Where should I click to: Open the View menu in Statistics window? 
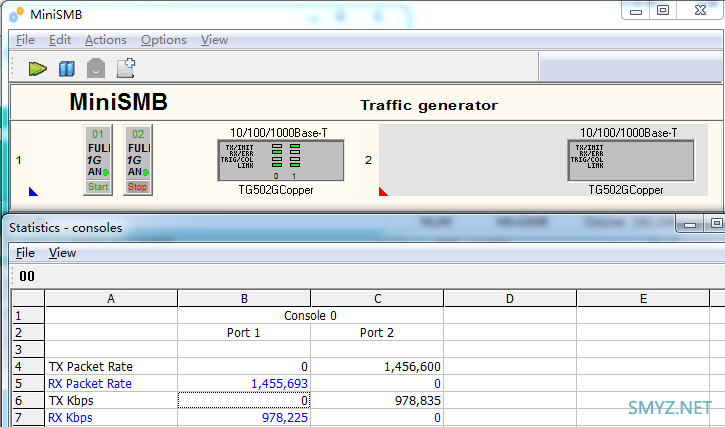pos(62,253)
